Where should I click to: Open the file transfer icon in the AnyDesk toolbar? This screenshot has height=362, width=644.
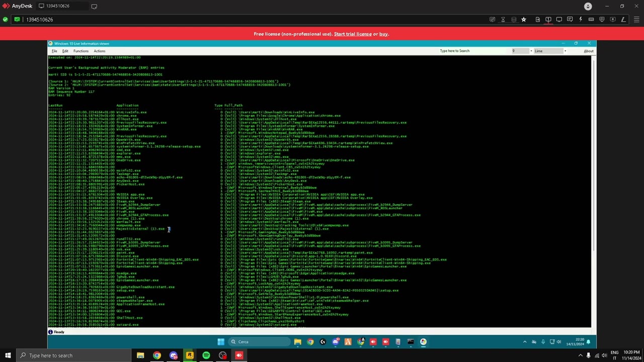(538, 20)
